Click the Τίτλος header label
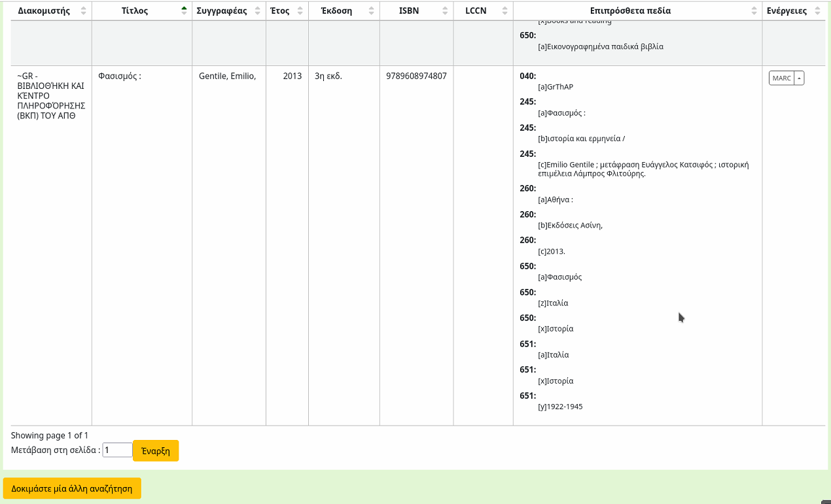This screenshot has width=831, height=504. 135,11
